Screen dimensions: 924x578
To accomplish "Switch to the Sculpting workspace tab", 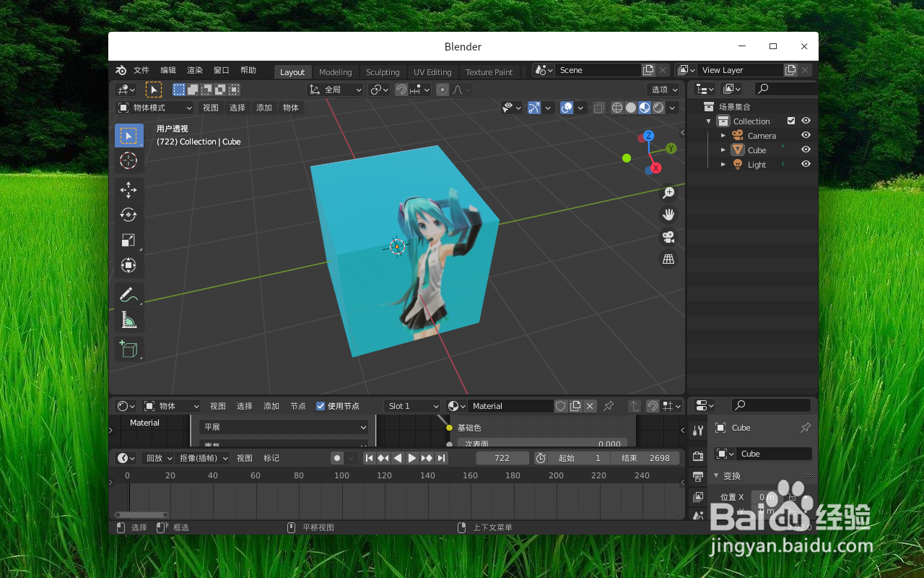I will pos(383,72).
